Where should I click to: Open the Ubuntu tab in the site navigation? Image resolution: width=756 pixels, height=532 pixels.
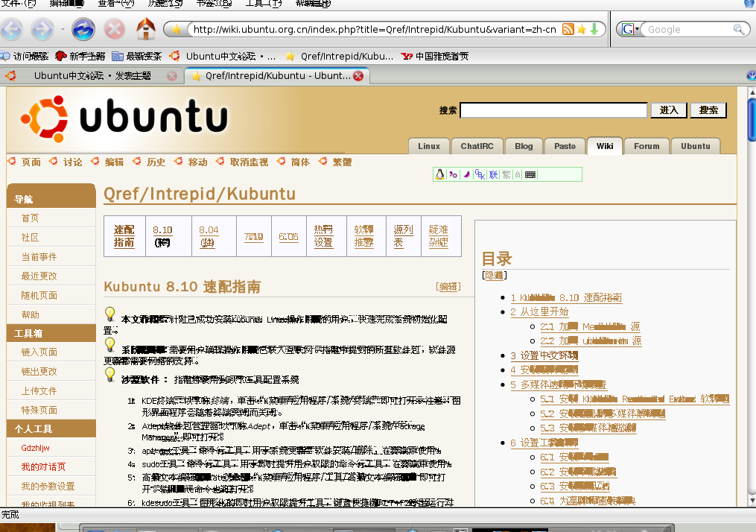[695, 146]
